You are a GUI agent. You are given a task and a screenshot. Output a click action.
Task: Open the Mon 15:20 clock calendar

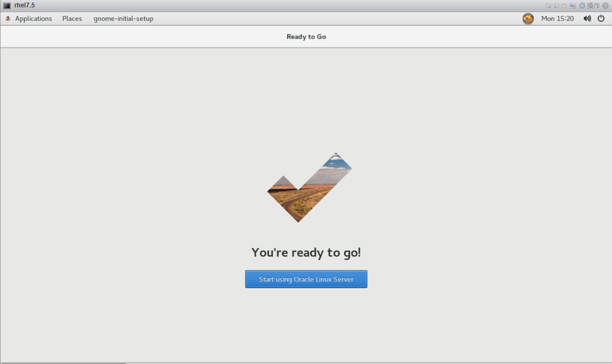tap(557, 19)
